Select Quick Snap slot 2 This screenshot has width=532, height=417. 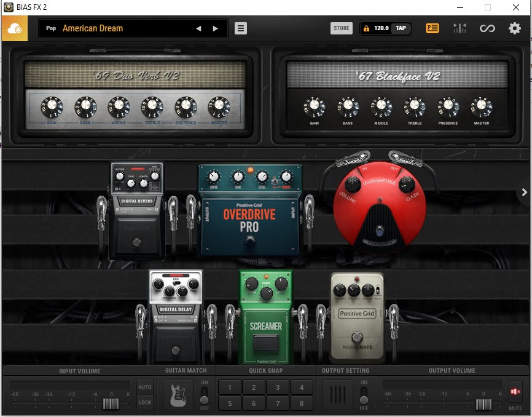254,387
